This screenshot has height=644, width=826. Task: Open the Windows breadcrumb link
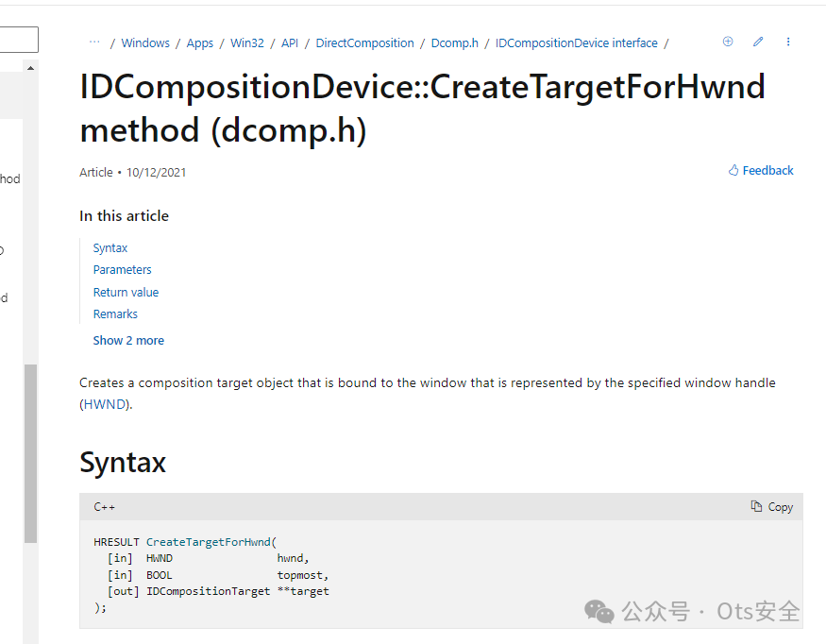145,42
